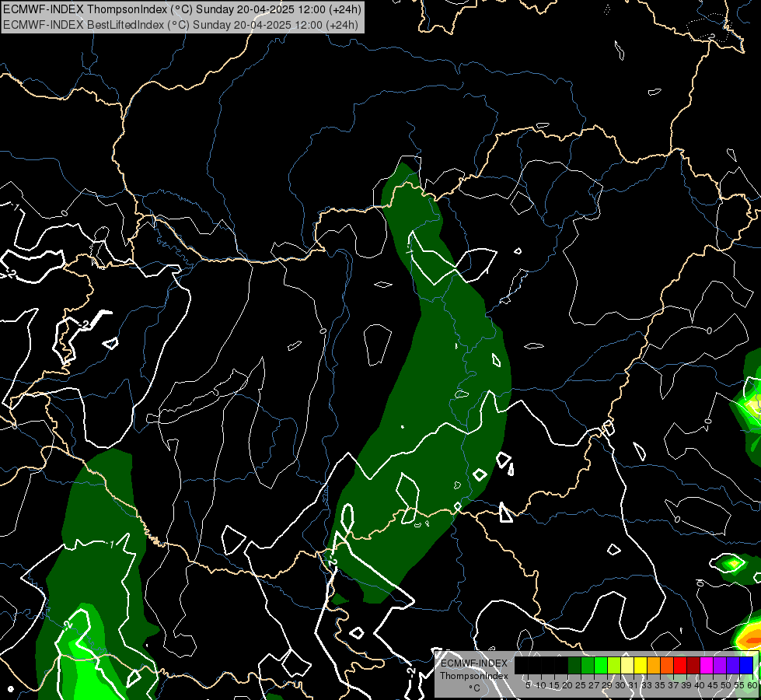The width and height of the screenshot is (761, 700).
Task: Click the legend scale value 60
Action: point(752,685)
